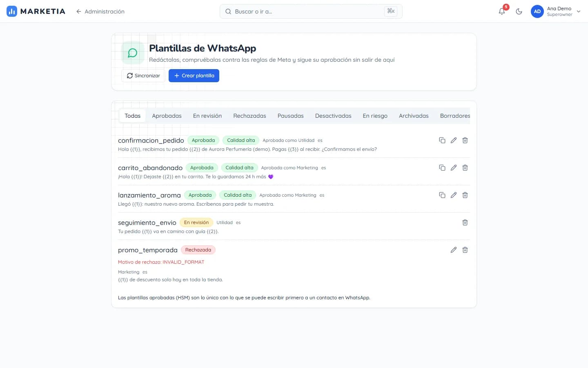Click the WhatsApp chat bubble header icon
Viewport: 588px width, 368px height.
point(133,53)
